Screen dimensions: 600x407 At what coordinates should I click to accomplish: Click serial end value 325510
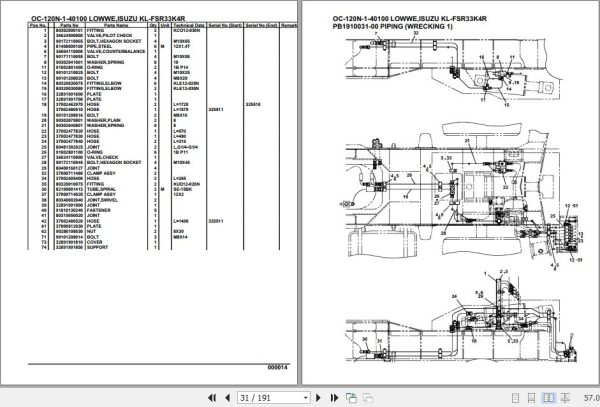253,104
